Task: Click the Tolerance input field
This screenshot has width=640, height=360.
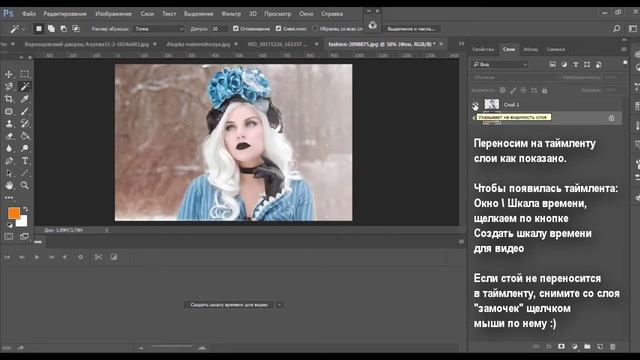Action: click(220, 29)
